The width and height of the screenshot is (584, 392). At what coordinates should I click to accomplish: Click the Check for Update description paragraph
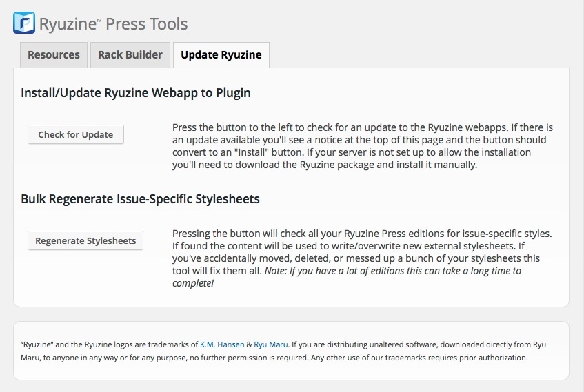click(x=362, y=147)
